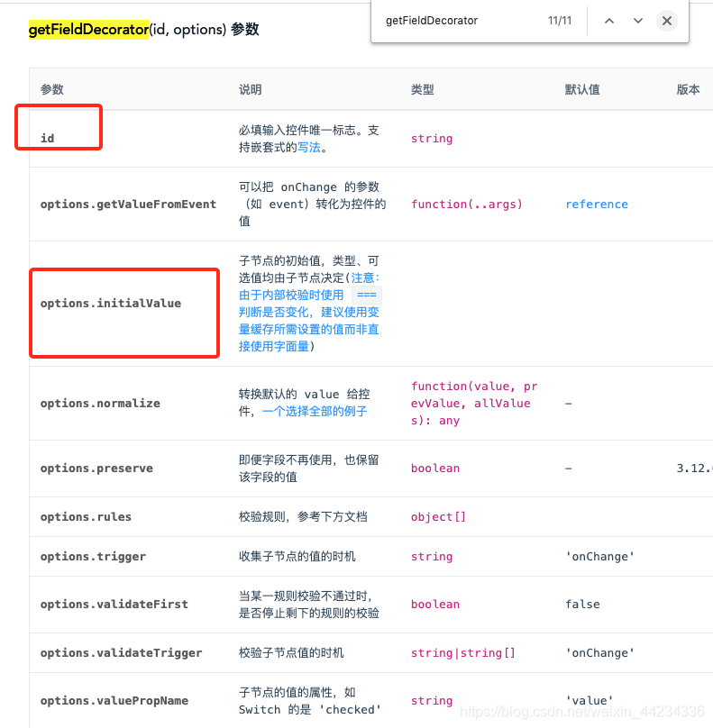Select the 参数 column header
Viewport: 713px width, 728px height.
(52, 89)
